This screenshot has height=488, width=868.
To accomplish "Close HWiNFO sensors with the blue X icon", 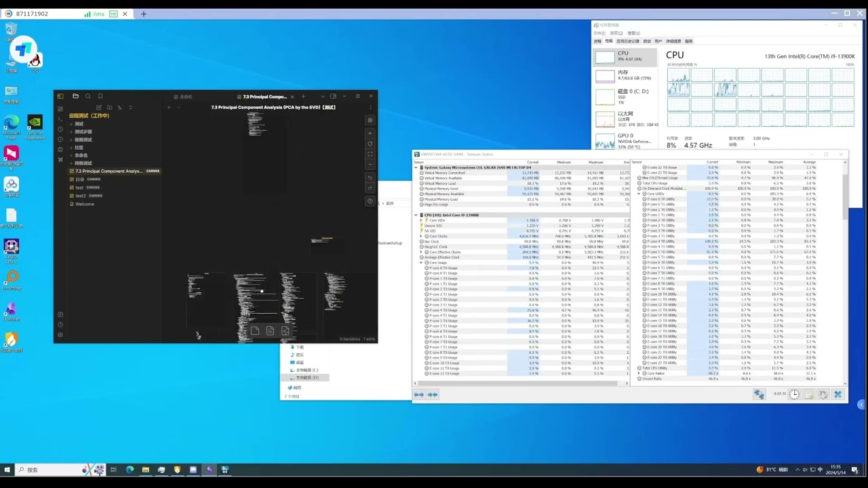I will [x=837, y=394].
